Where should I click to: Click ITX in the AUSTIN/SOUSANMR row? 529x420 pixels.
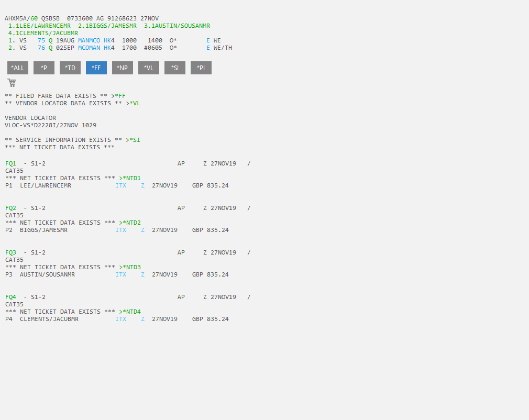click(121, 274)
